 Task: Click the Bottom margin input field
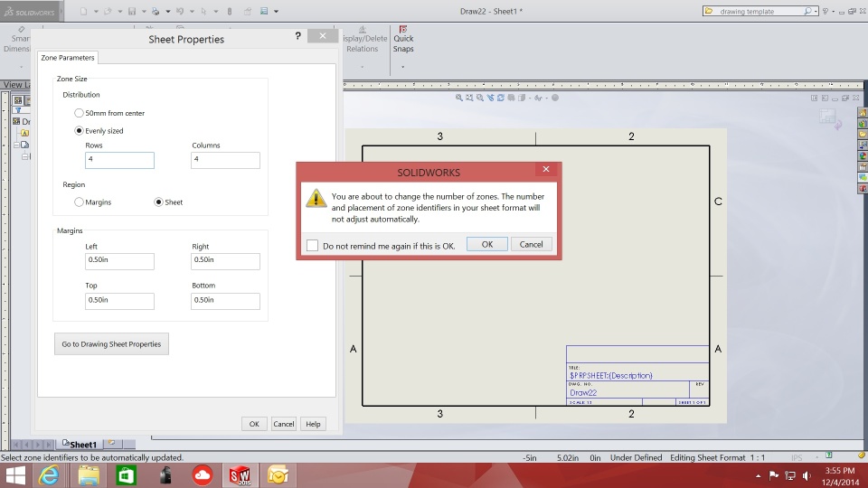coord(225,301)
